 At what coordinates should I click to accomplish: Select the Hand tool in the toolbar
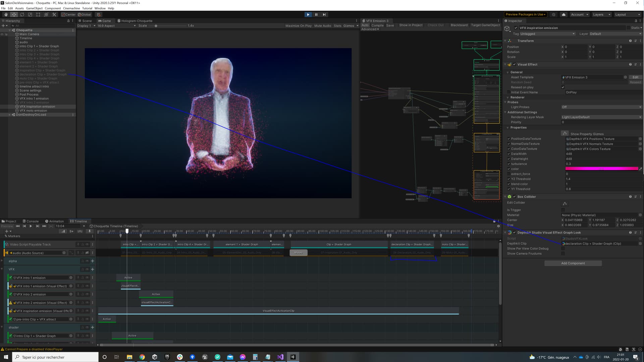[x=6, y=14]
